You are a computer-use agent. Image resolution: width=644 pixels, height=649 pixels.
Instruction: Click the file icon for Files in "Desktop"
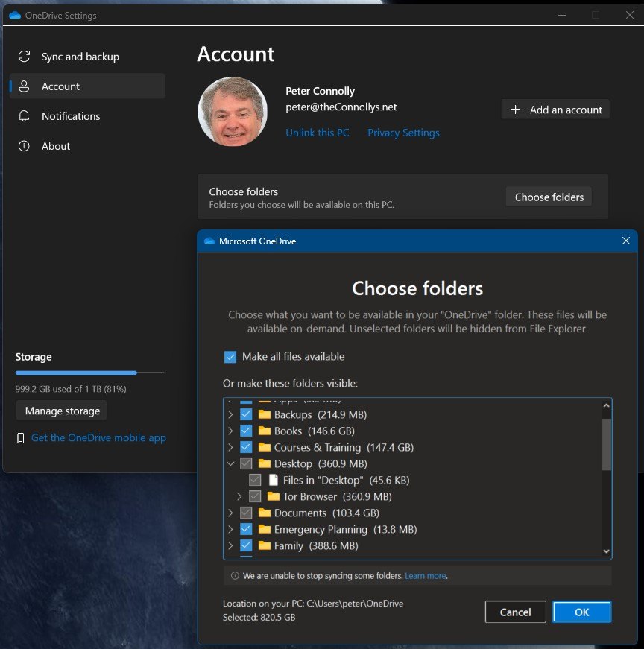tap(274, 480)
